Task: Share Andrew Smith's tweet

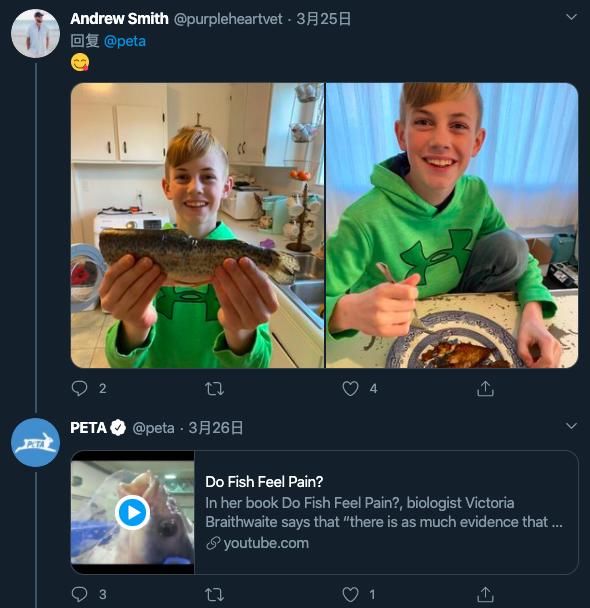Action: pyautogui.click(x=485, y=389)
